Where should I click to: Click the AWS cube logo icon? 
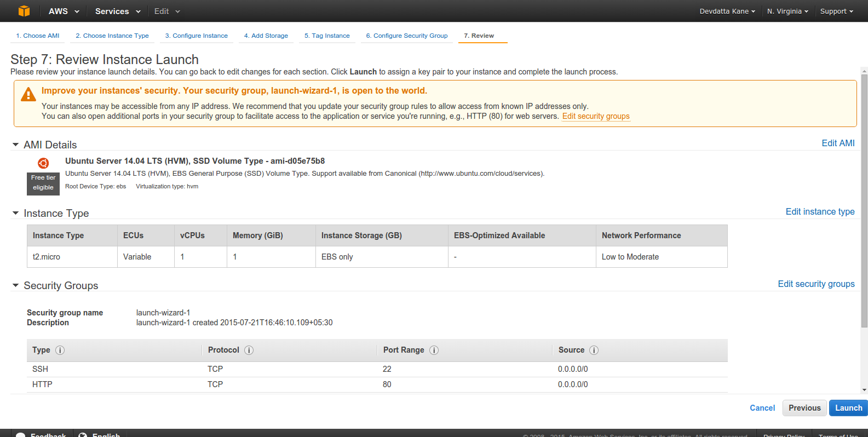click(24, 11)
